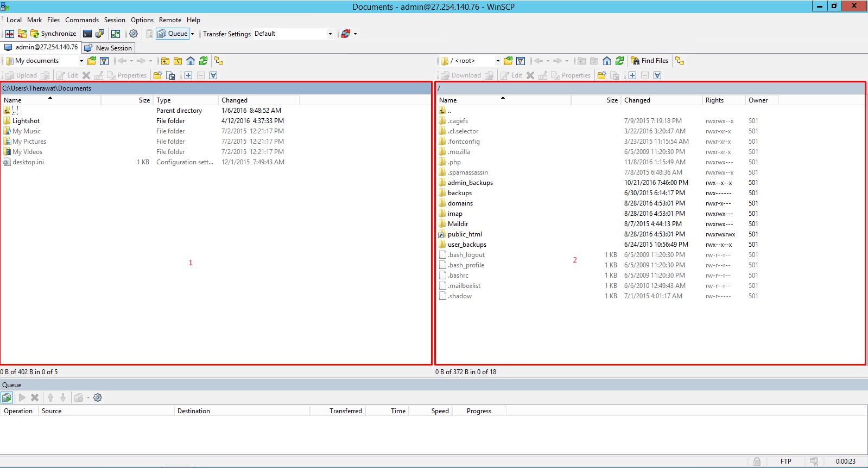Click the FTP protocol status indicator

(785, 461)
